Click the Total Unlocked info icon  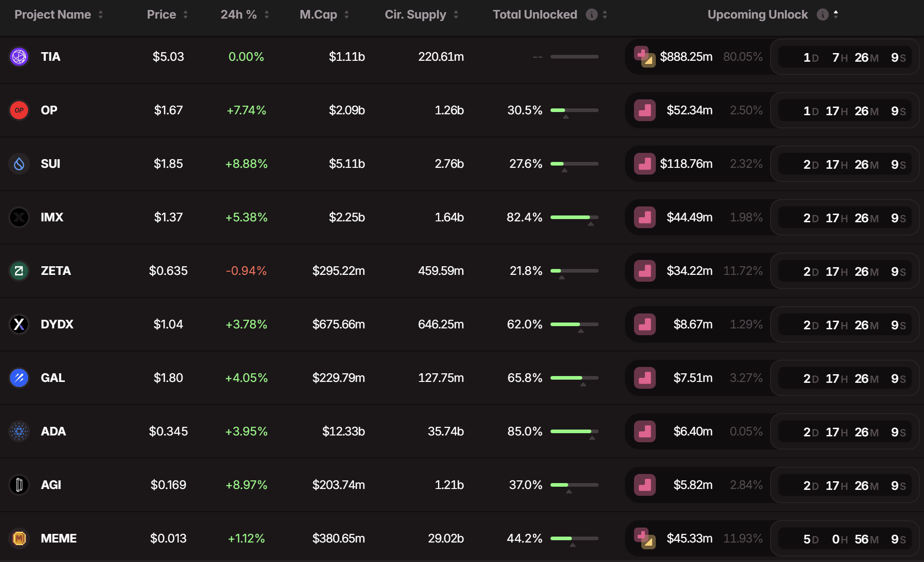(591, 15)
